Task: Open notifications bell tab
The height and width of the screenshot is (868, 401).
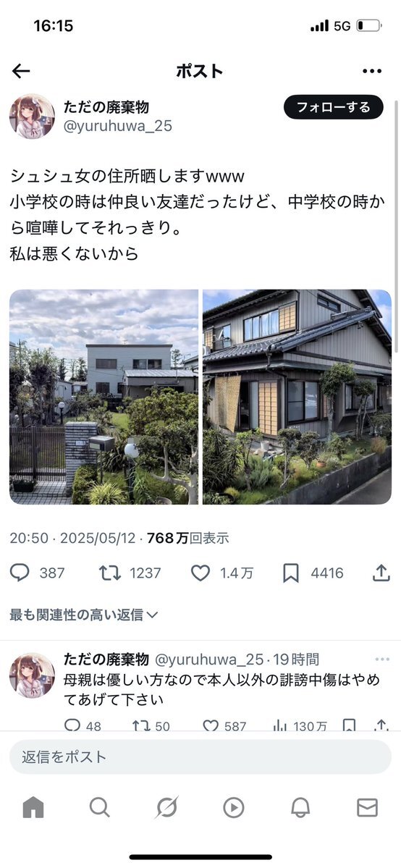Action: [300, 808]
